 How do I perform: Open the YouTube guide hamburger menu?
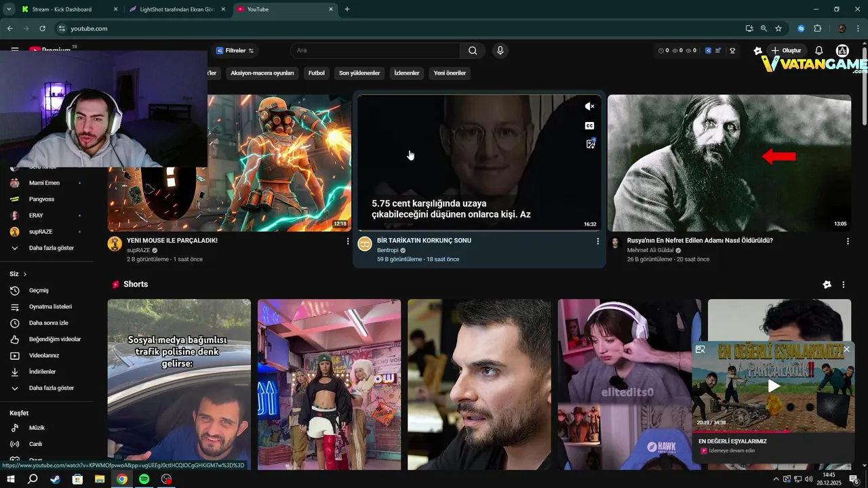[14, 49]
